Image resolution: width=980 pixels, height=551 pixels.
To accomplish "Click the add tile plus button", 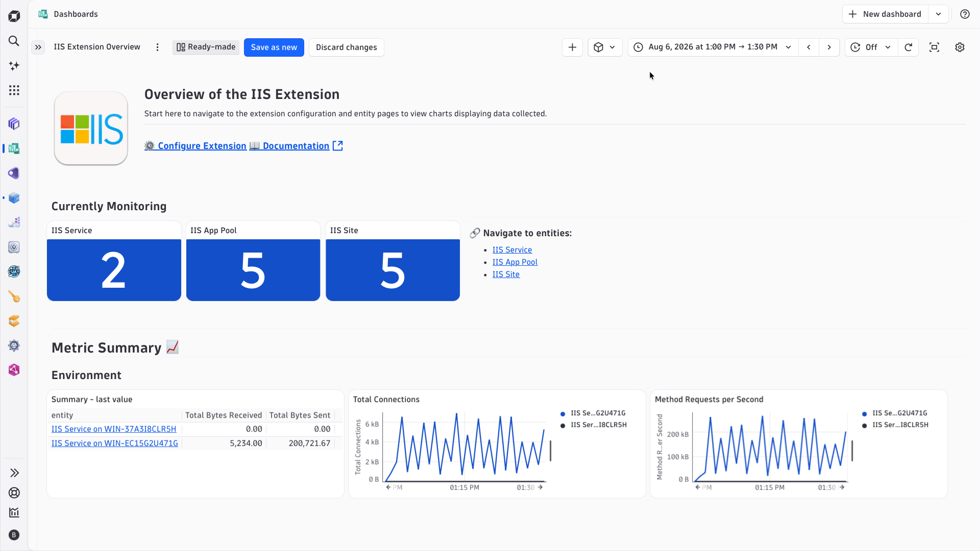I will [x=572, y=47].
